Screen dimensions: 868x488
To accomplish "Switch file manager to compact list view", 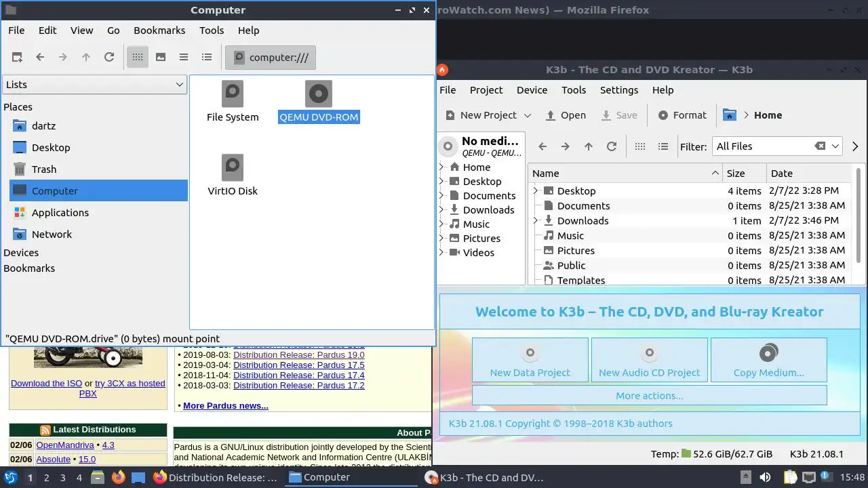I will tap(184, 58).
